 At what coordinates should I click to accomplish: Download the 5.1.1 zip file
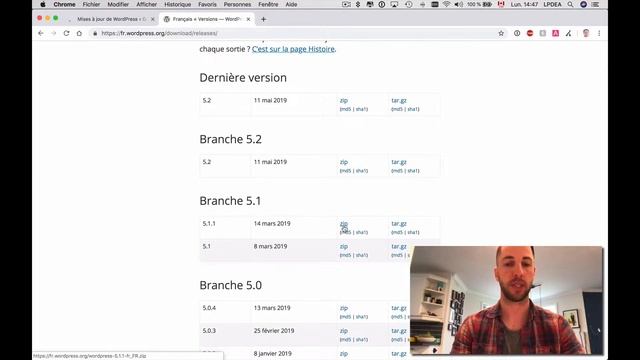coord(344,224)
